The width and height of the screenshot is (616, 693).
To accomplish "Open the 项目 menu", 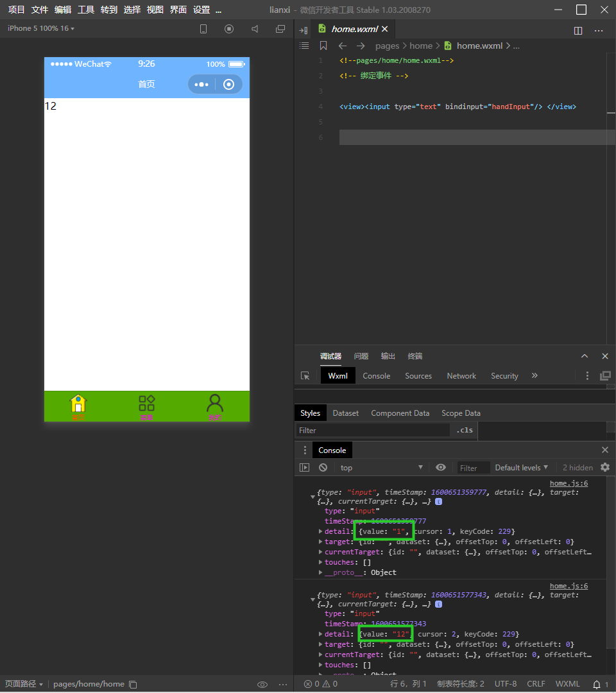I will (x=16, y=10).
